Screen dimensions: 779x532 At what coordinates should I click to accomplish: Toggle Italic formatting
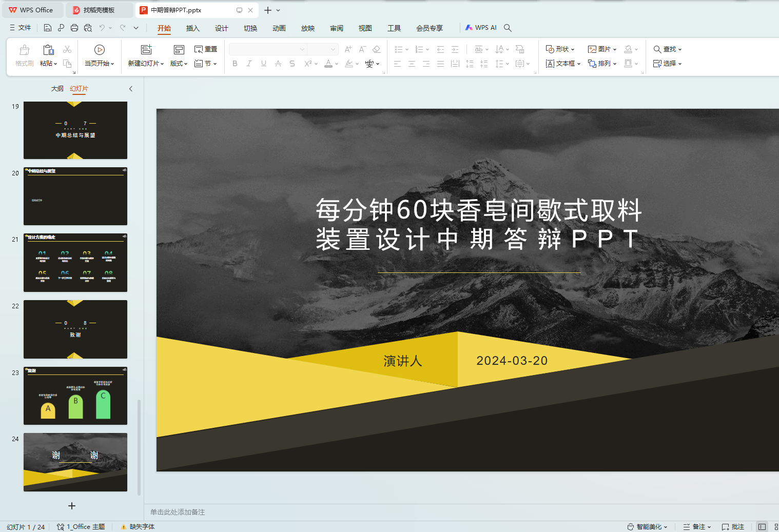249,64
